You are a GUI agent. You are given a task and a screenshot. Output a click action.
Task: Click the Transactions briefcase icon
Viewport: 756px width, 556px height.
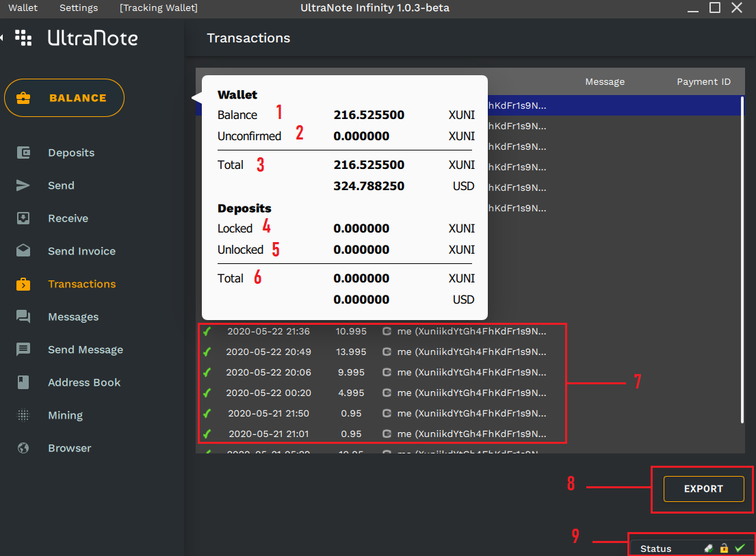[x=23, y=284]
